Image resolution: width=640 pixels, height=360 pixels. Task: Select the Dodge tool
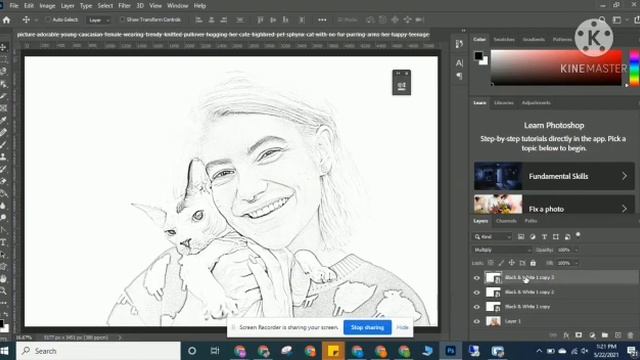(3, 218)
